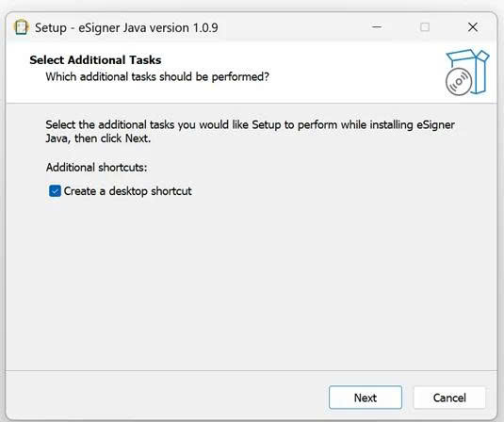
Task: Uncheck the Create a desktop shortcut checkbox
Action: (55, 191)
